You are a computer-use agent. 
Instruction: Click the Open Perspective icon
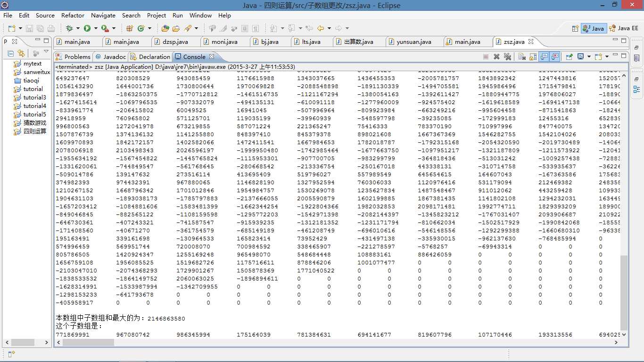(x=575, y=28)
